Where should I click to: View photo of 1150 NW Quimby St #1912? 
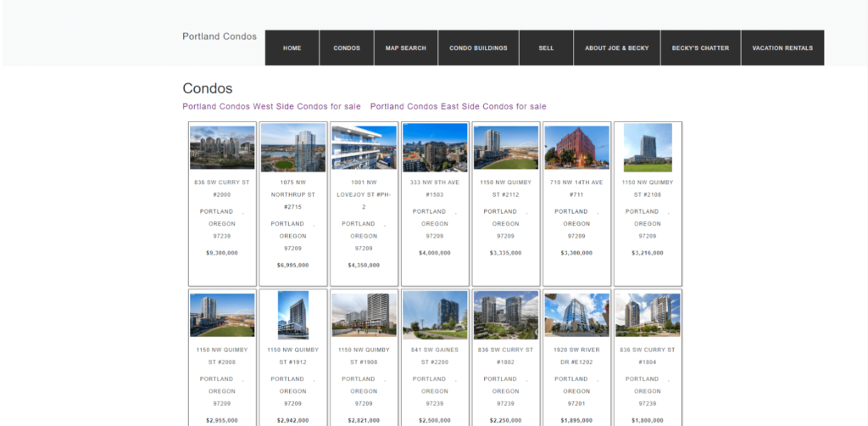tap(292, 315)
